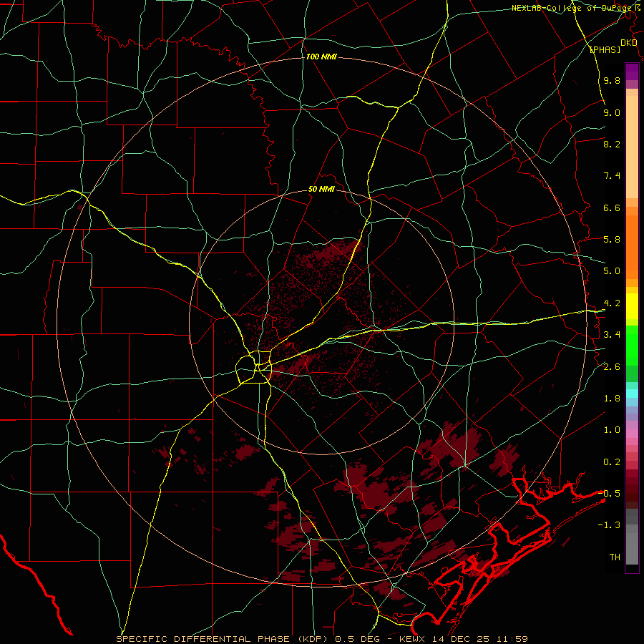Screen dimensions: 644x644
Task: Click the 8.2 value on the color scale
Action: pos(612,144)
